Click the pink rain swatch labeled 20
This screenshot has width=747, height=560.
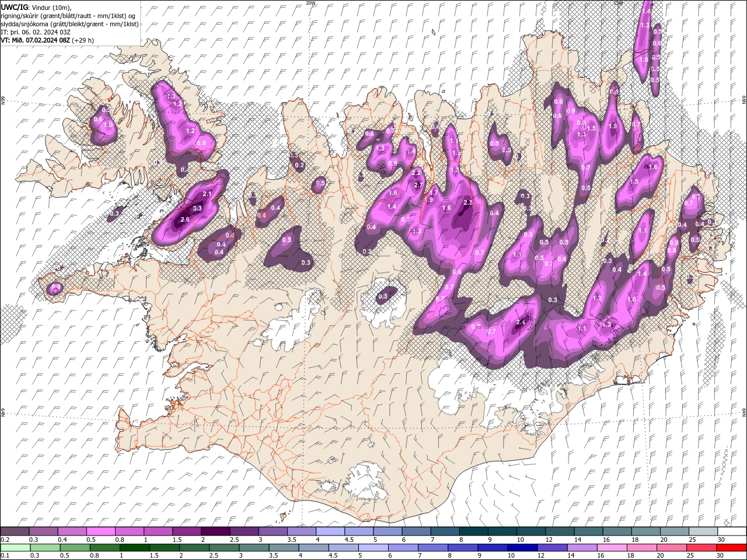[671, 548]
